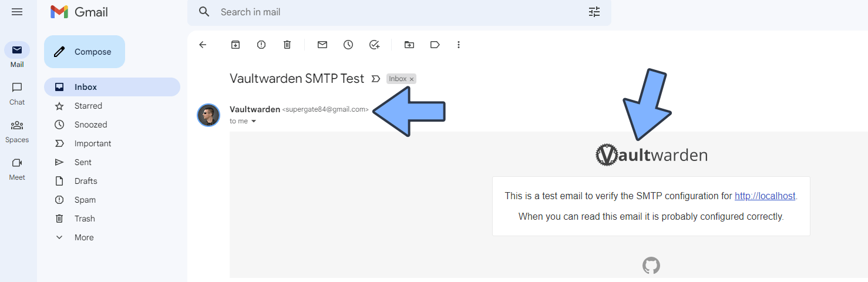Open the three-dot More options menu
Viewport: 868px width, 282px height.
pyautogui.click(x=459, y=45)
